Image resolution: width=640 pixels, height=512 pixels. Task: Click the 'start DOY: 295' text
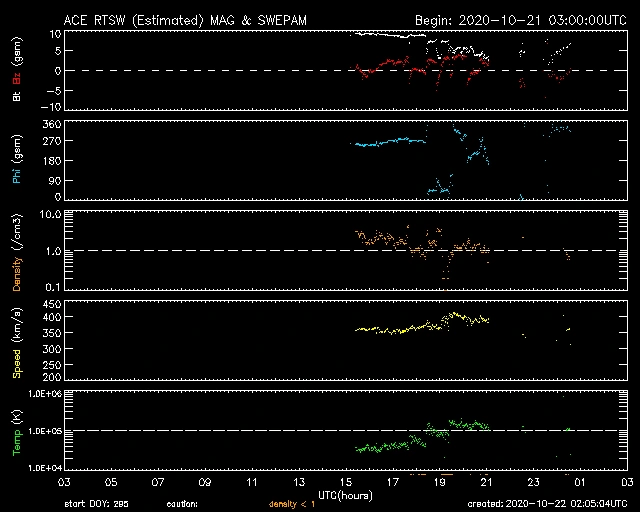96,504
